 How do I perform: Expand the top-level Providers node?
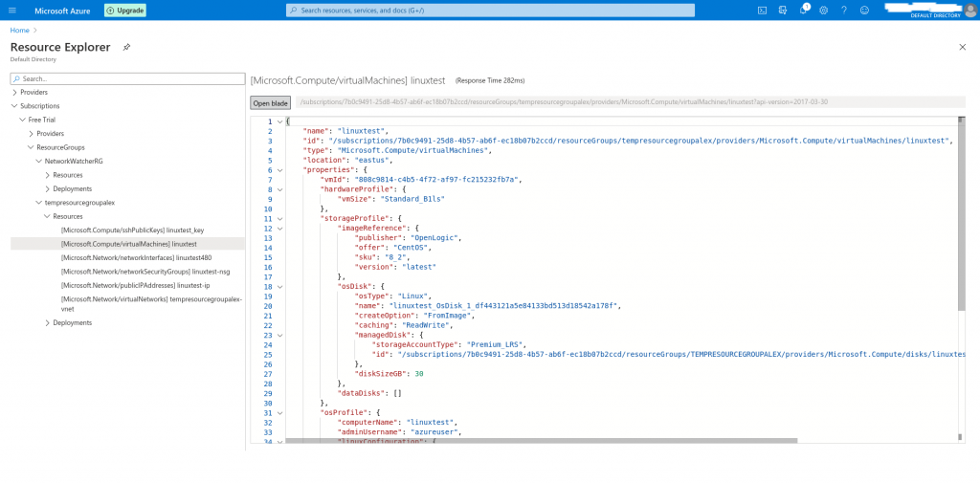coord(14,93)
